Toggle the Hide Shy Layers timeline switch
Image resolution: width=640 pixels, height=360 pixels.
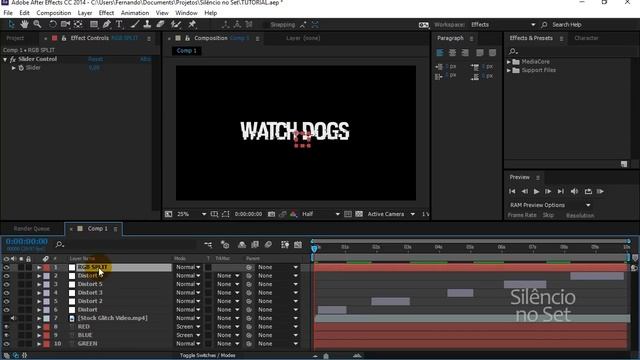point(242,244)
